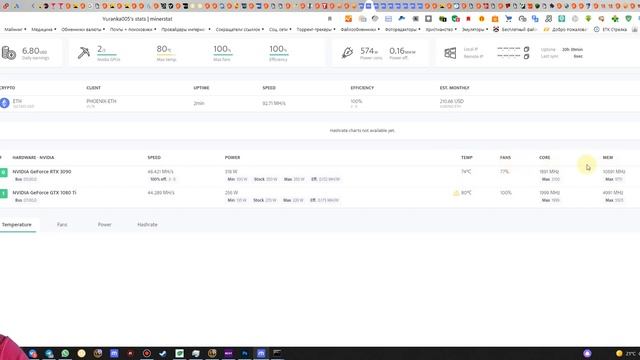Viewport: 640px width, 360px height.
Task: Open the bookmark with the clock icon, ETK Стрелка
Action: [610, 29]
